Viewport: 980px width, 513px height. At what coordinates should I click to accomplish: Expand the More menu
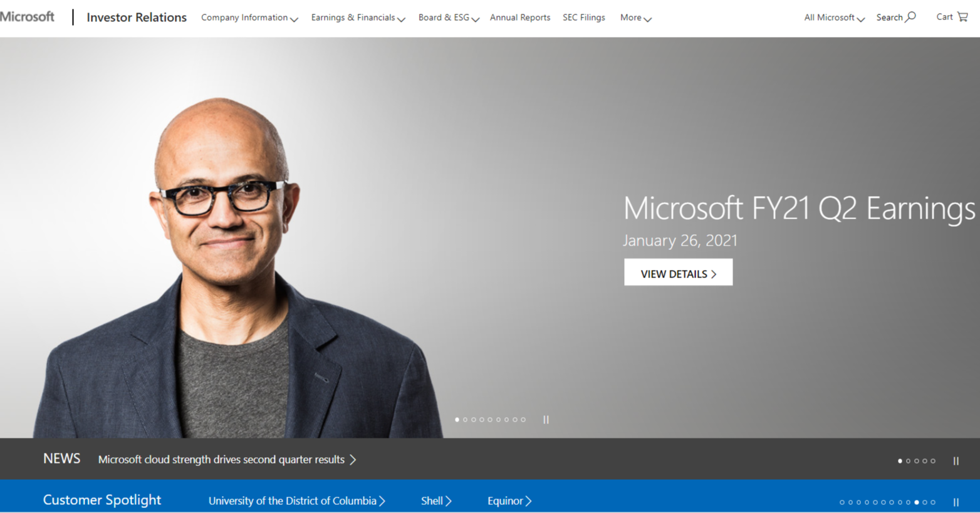pos(636,18)
